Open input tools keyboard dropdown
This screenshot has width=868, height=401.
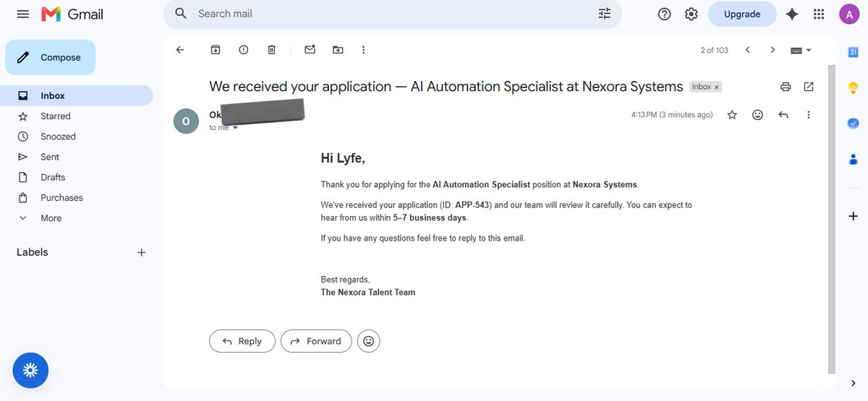[801, 50]
